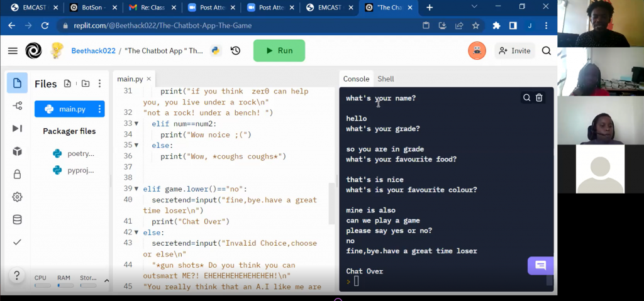This screenshot has height=301, width=644.
Task: Click the browser back arrow
Action: 11,26
